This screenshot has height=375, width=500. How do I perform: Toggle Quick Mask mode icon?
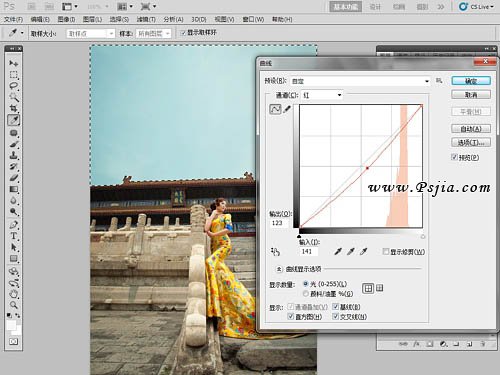[x=13, y=341]
